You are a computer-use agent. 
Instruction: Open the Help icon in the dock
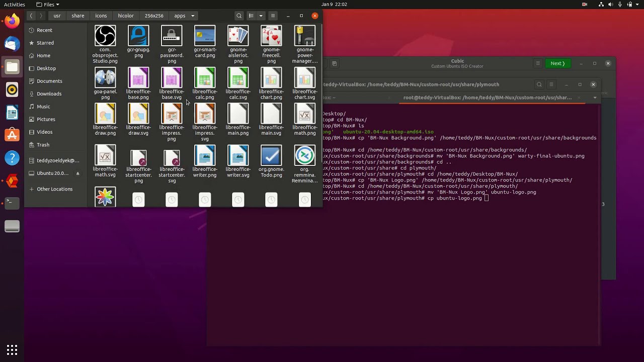tap(12, 158)
